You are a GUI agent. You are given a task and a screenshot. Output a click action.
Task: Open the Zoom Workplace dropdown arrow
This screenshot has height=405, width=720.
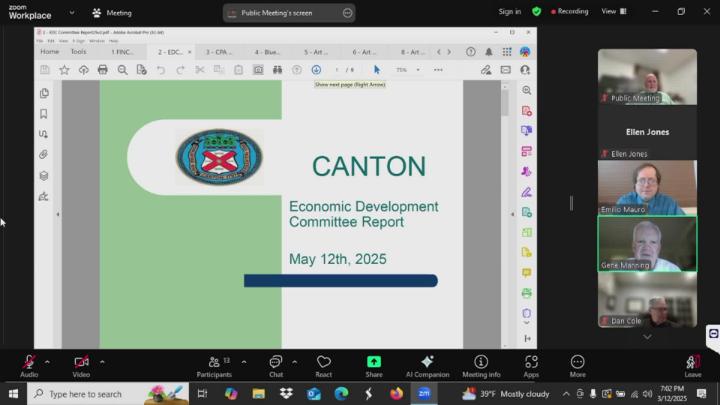point(72,13)
